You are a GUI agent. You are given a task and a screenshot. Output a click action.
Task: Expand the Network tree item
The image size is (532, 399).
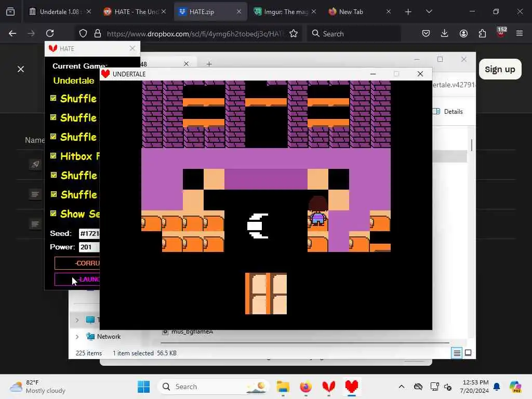tap(77, 337)
